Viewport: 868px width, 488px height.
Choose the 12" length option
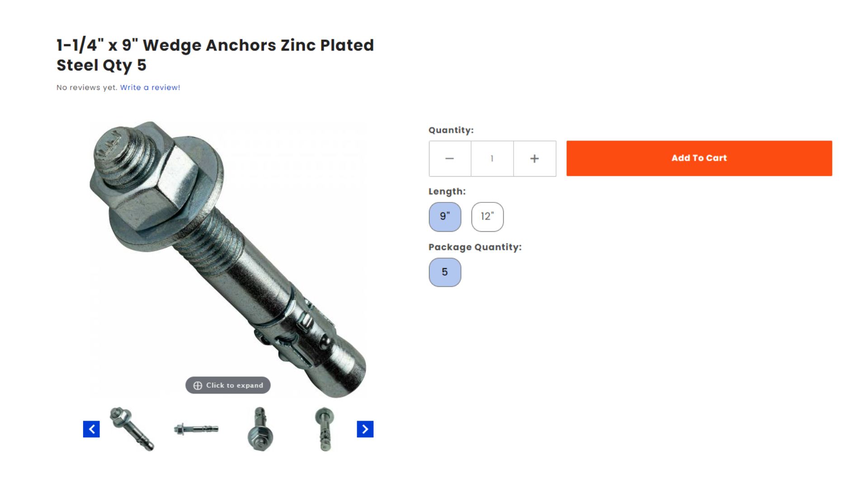[x=487, y=217]
